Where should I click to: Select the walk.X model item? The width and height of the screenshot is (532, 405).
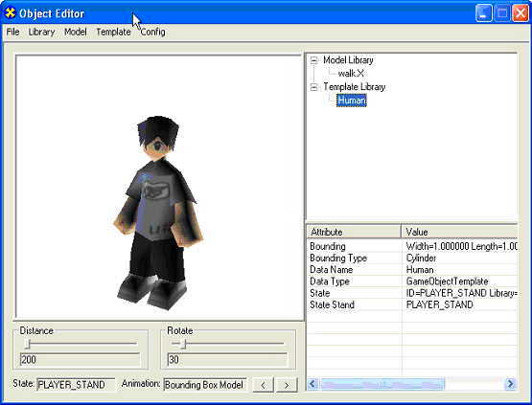pyautogui.click(x=351, y=73)
